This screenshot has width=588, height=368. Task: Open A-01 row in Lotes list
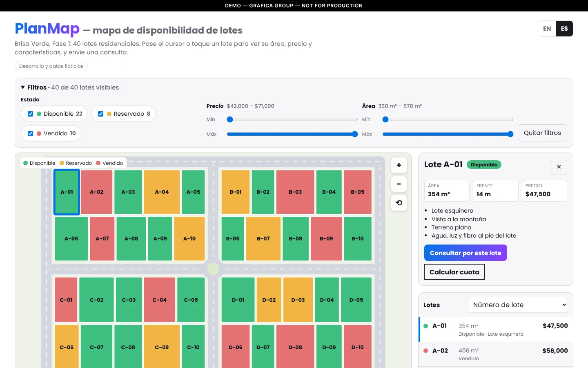pos(496,330)
